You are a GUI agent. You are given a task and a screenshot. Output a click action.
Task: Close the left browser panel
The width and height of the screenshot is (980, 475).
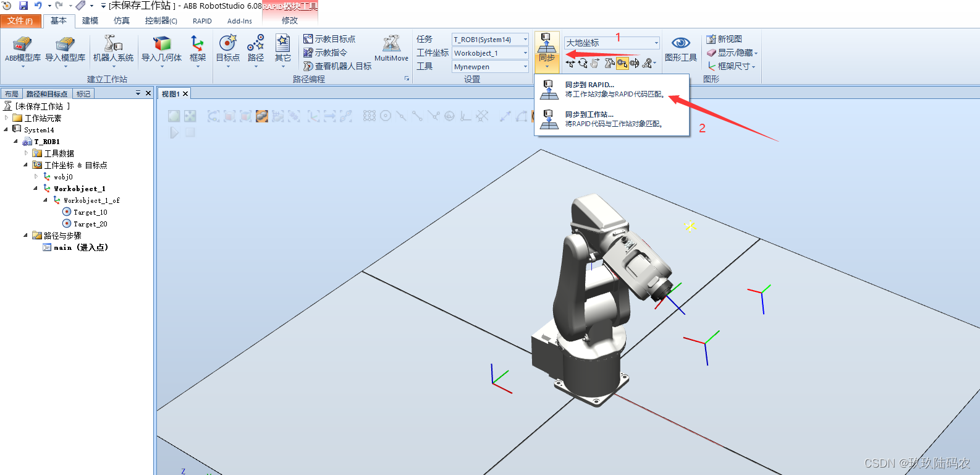click(x=148, y=93)
